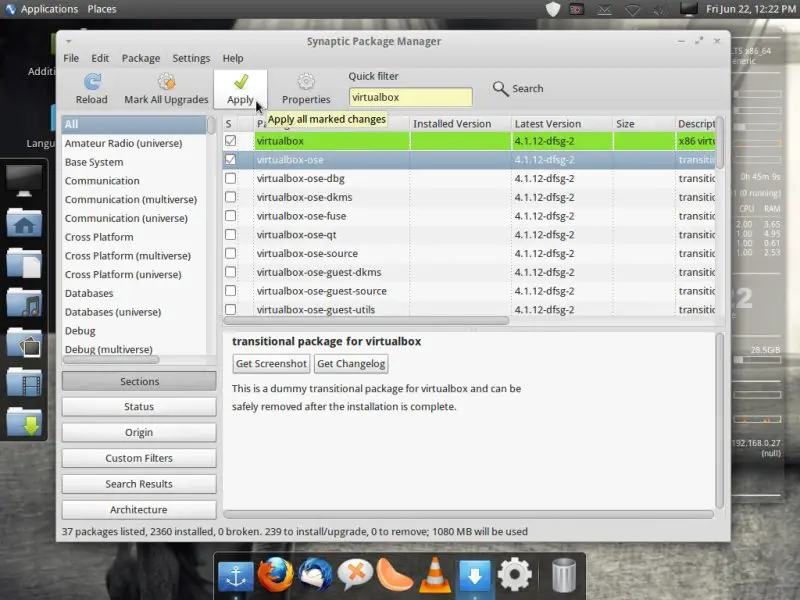
Task: Open the package Properties icon
Action: point(306,83)
